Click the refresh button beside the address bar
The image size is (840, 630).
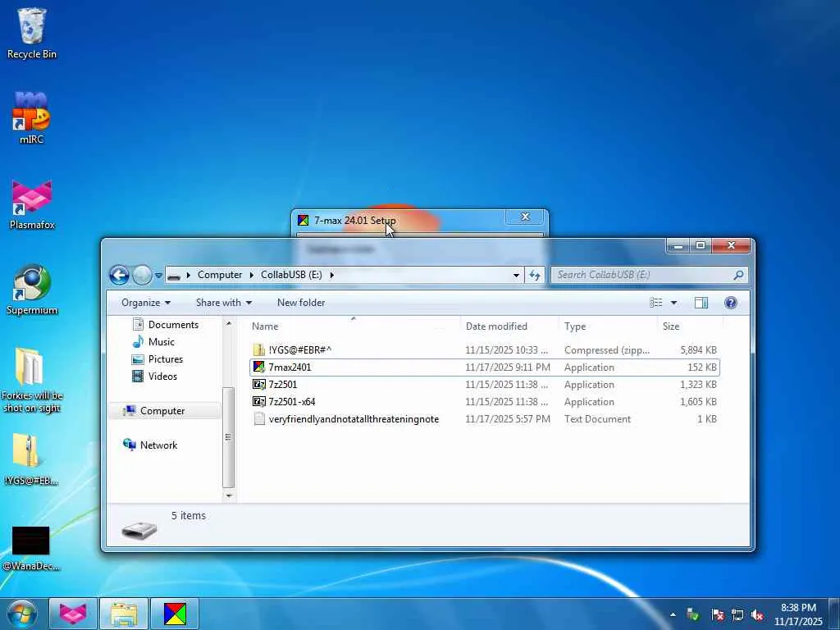[x=535, y=275]
